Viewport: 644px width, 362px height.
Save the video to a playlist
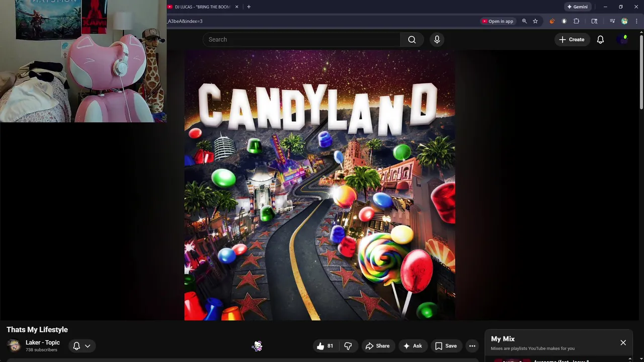point(446,346)
